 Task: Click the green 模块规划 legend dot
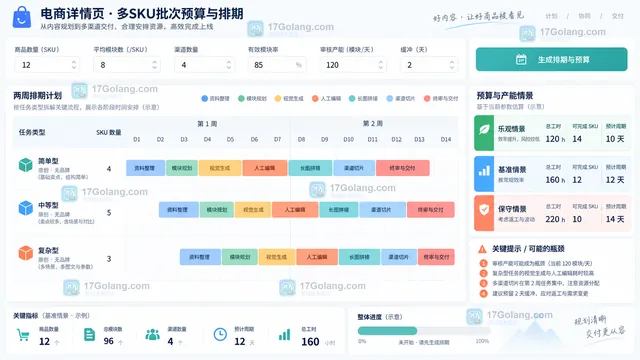241,98
